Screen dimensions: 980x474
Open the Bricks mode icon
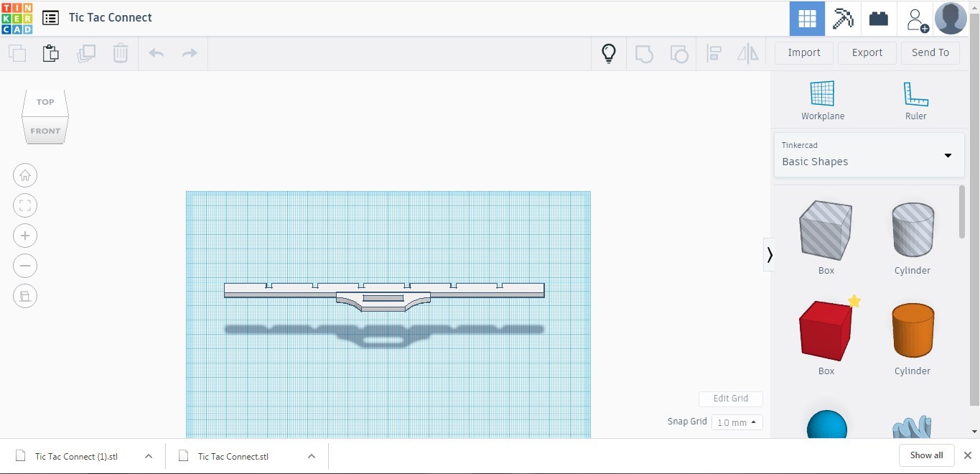pos(878,19)
